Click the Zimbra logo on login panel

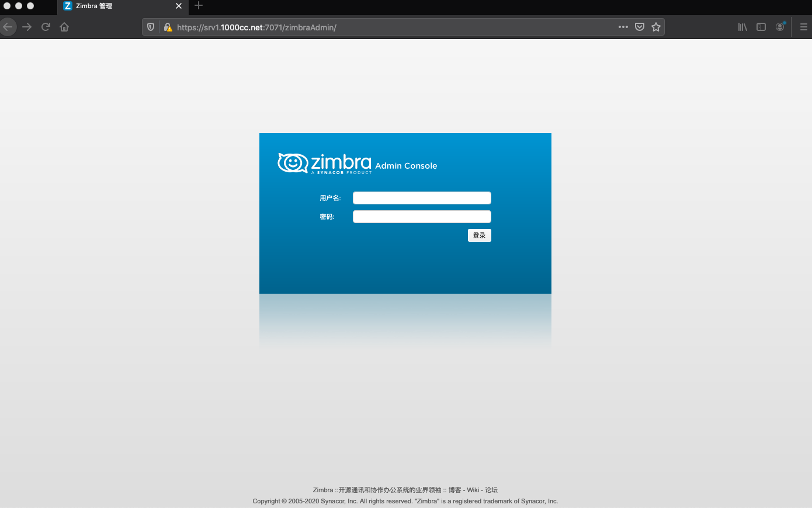point(324,163)
